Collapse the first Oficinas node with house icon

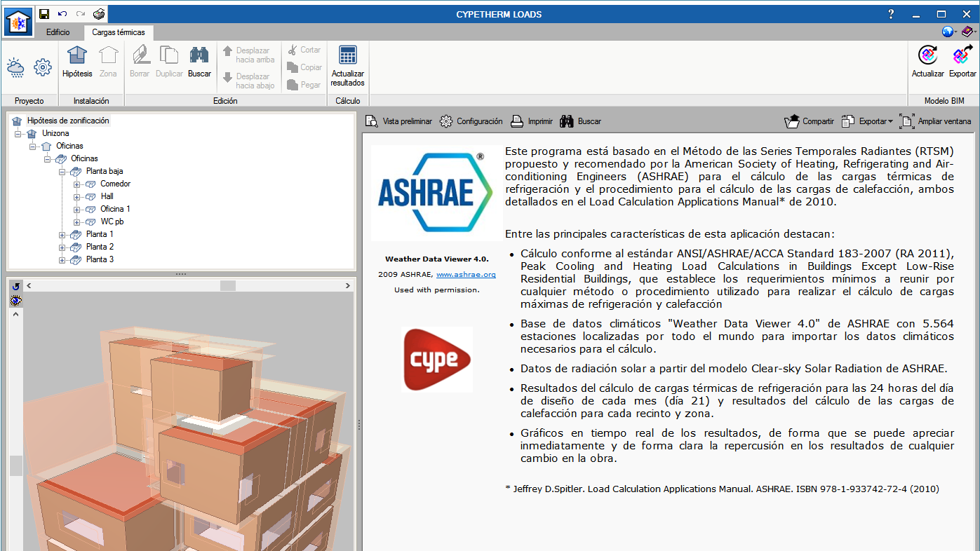[33, 146]
